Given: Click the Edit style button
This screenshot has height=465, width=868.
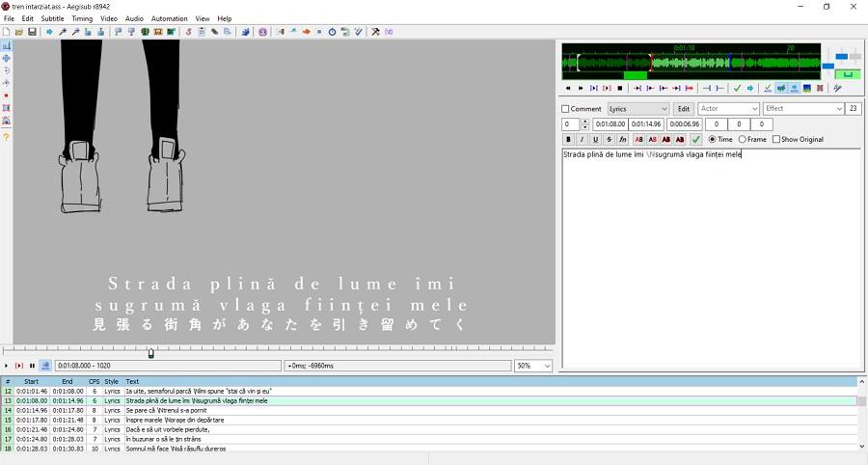Looking at the screenshot, I should click(x=683, y=109).
